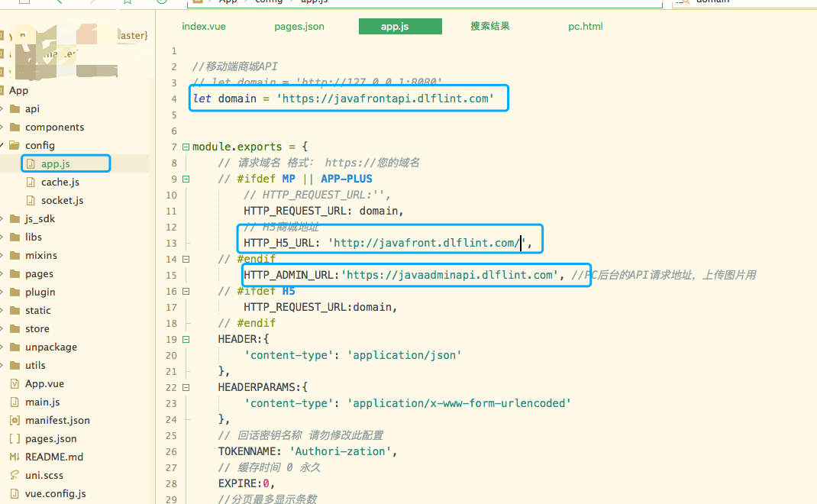
Task: Switch to the 搜索结果 tab
Action: coord(490,26)
